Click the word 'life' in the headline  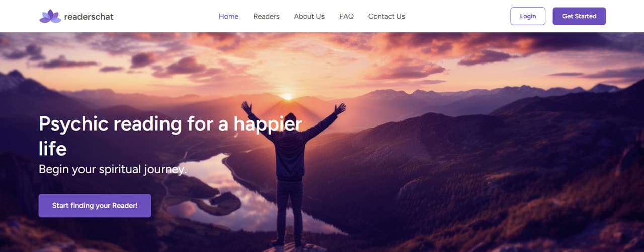click(x=53, y=149)
